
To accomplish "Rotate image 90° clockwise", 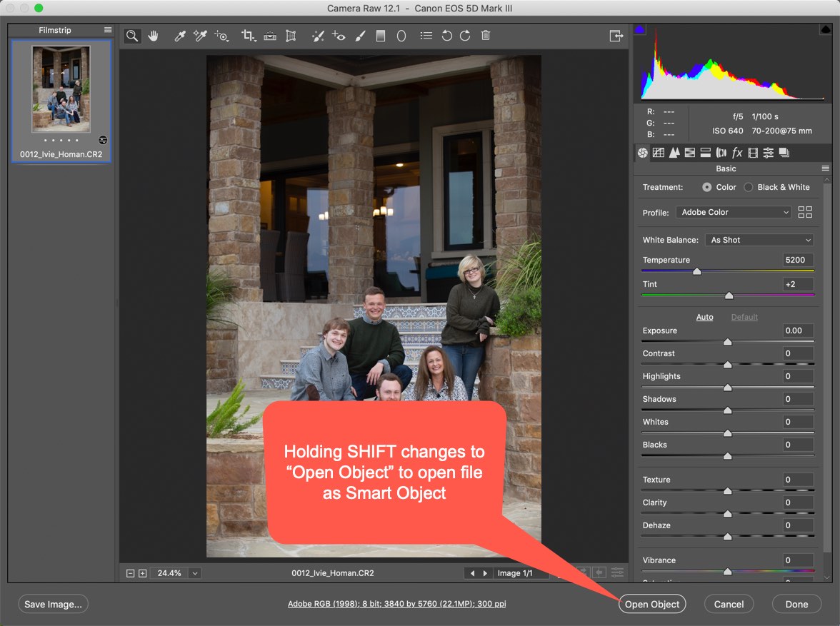I will 465,36.
